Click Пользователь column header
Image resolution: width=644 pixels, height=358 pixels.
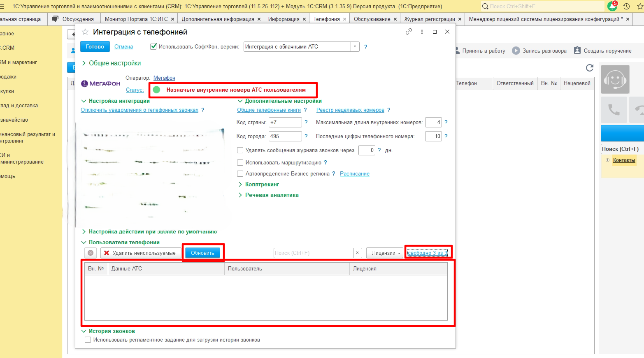(x=287, y=269)
